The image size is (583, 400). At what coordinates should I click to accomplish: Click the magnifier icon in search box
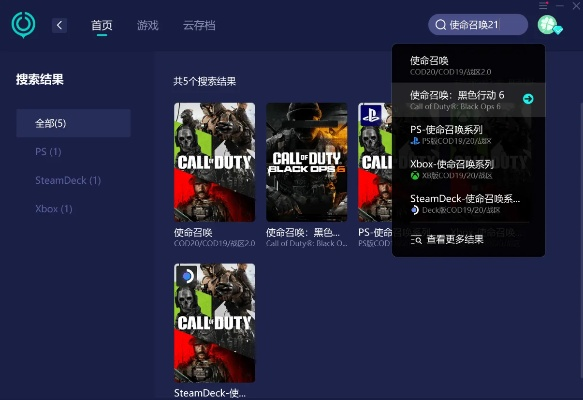[x=441, y=25]
